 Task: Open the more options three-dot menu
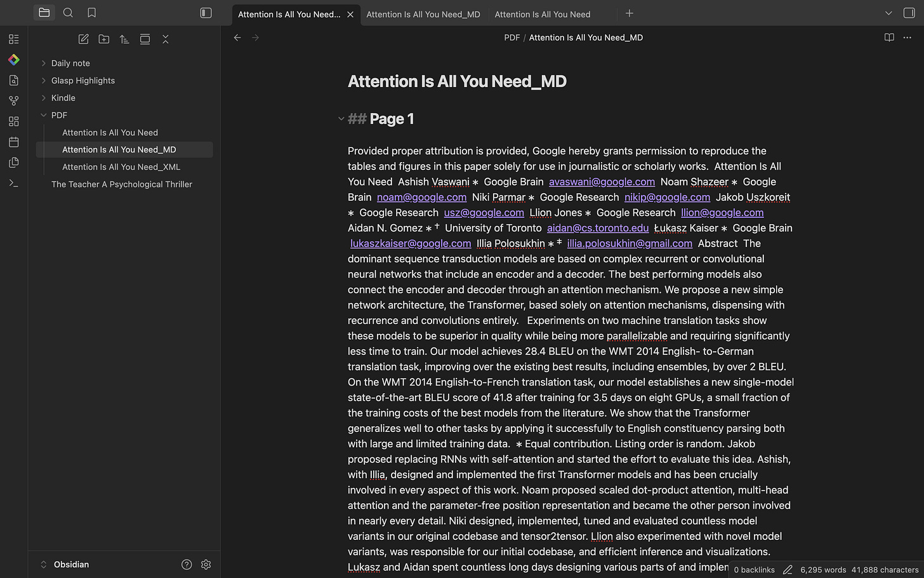click(x=907, y=37)
